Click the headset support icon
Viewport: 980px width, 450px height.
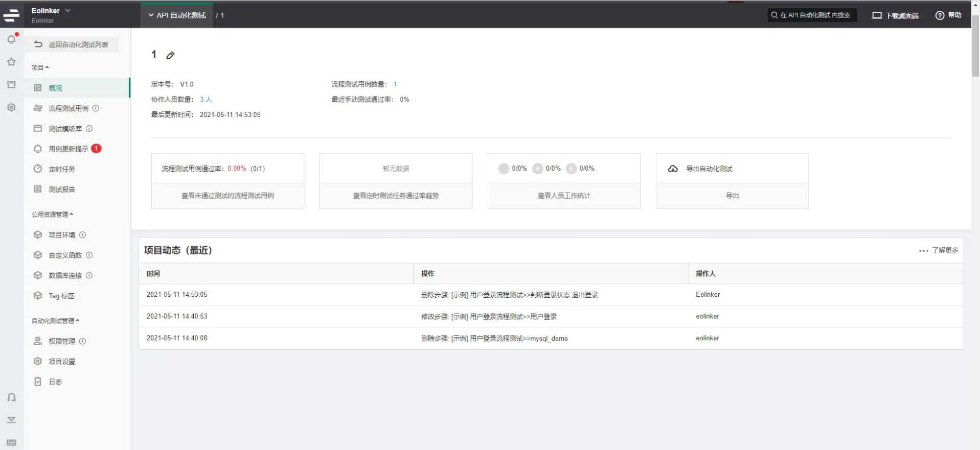[11, 397]
